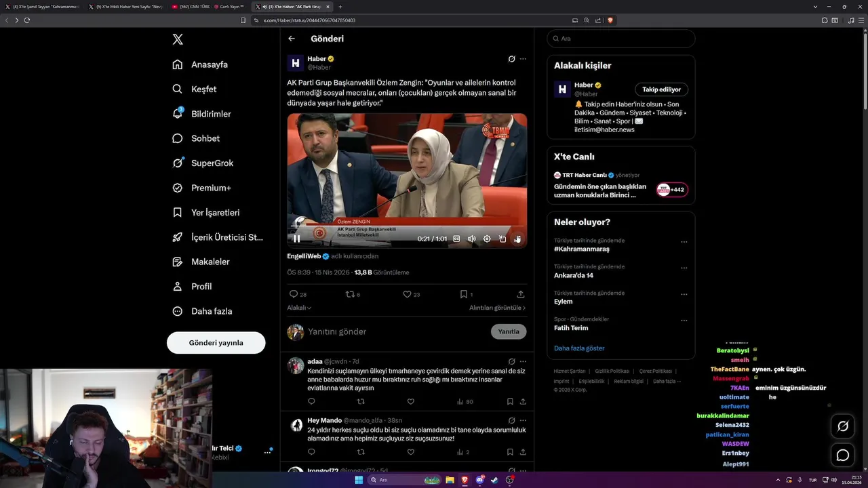Open more options on adaa's reply
Screen dimensions: 868x488
click(523, 361)
